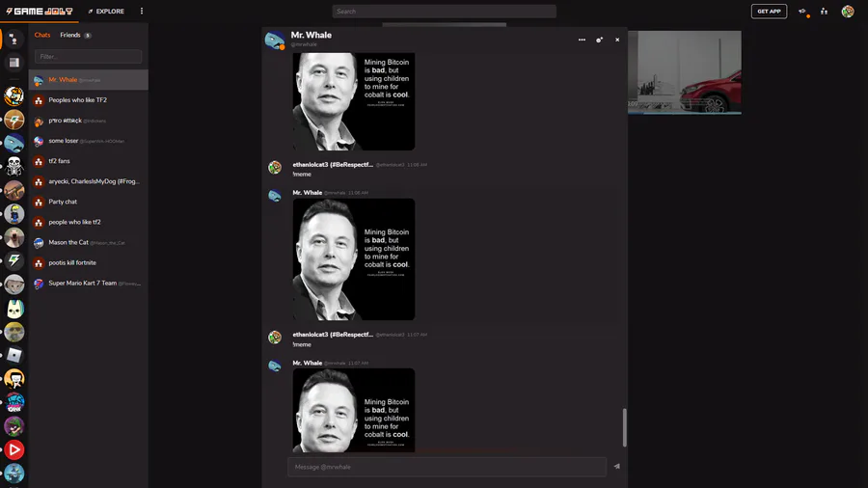
Task: Click the Mr. Whale title in chat header
Action: [312, 35]
